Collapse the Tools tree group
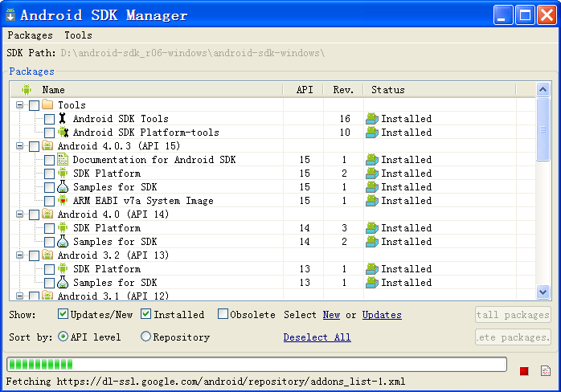The image size is (561, 392). 20,105
